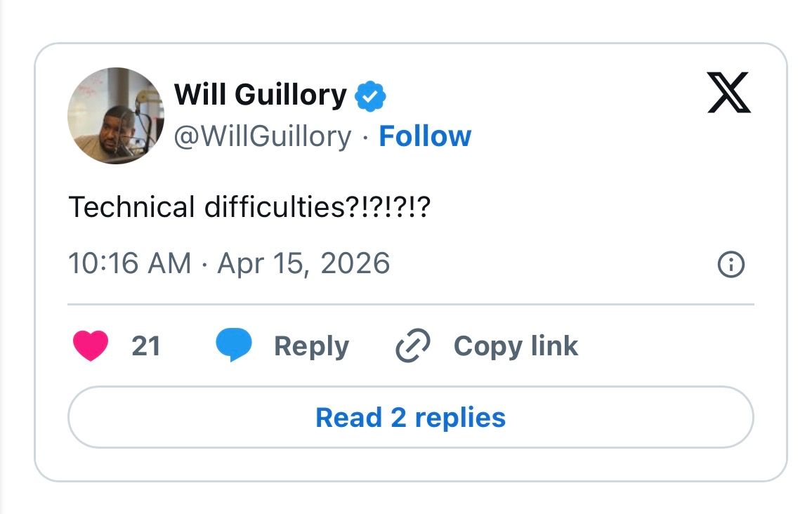Click the Will Guillory display name
The width and height of the screenshot is (812, 514).
[260, 95]
